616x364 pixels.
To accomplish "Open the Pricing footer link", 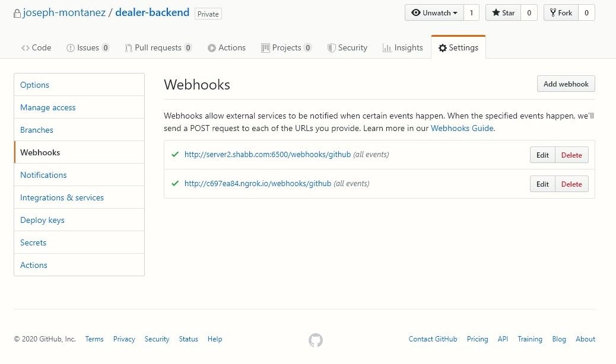I will pyautogui.click(x=477, y=339).
